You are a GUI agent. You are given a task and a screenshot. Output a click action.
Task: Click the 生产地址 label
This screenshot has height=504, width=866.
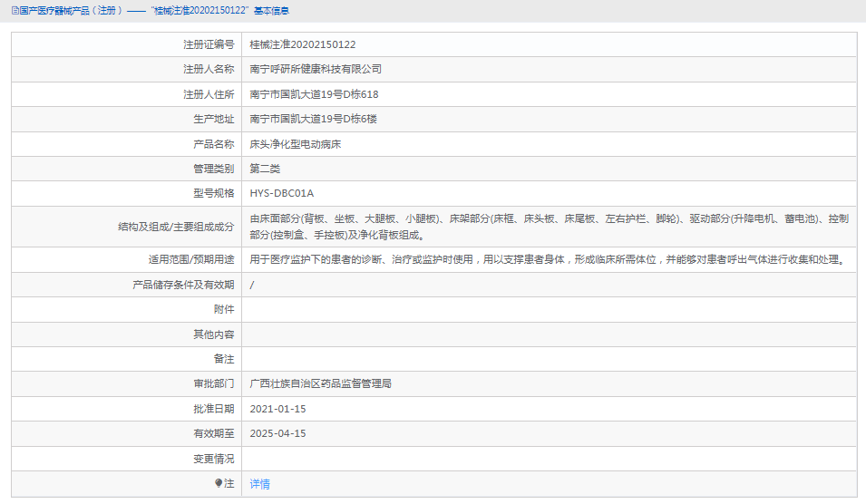(x=214, y=119)
